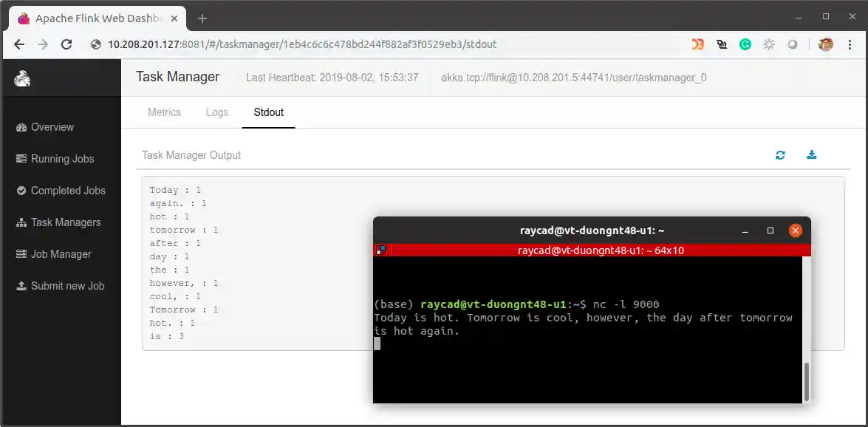Click the browser address bar URL
Screen dimensions: 868x427
click(x=302, y=45)
